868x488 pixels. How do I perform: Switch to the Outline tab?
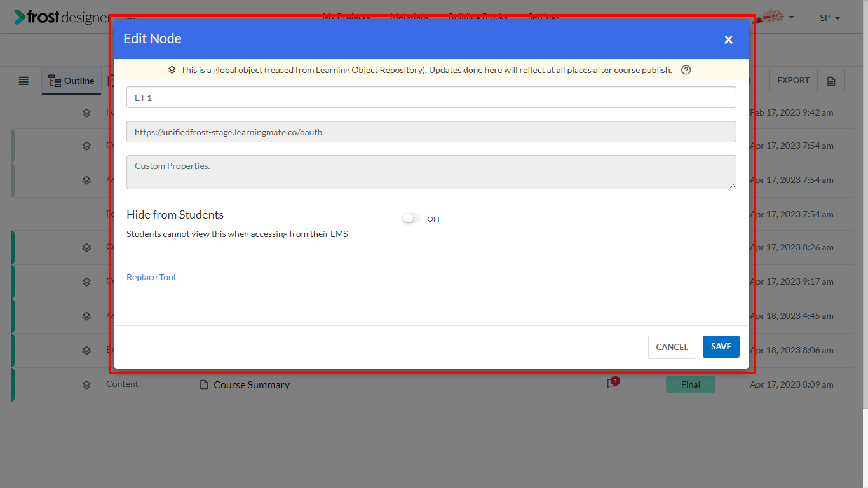pos(72,81)
